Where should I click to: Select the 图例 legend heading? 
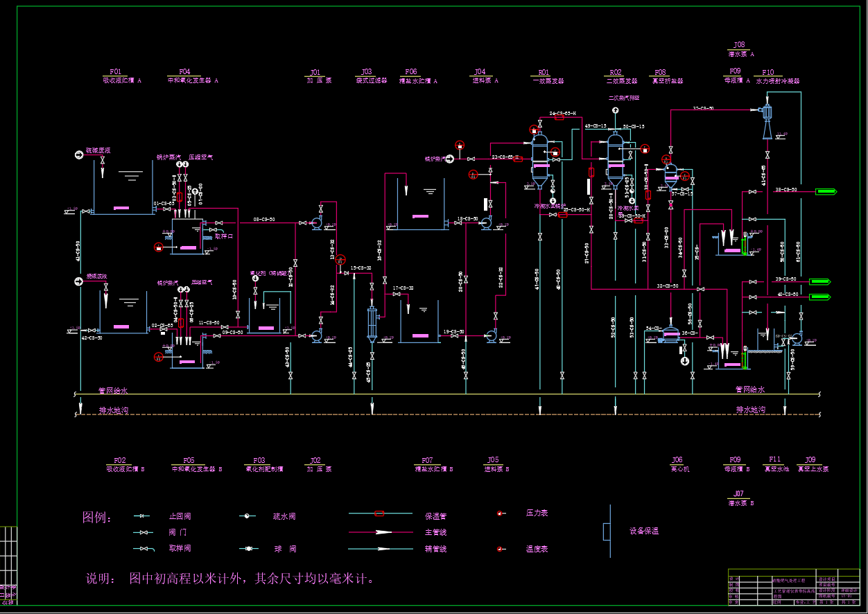coord(97,517)
